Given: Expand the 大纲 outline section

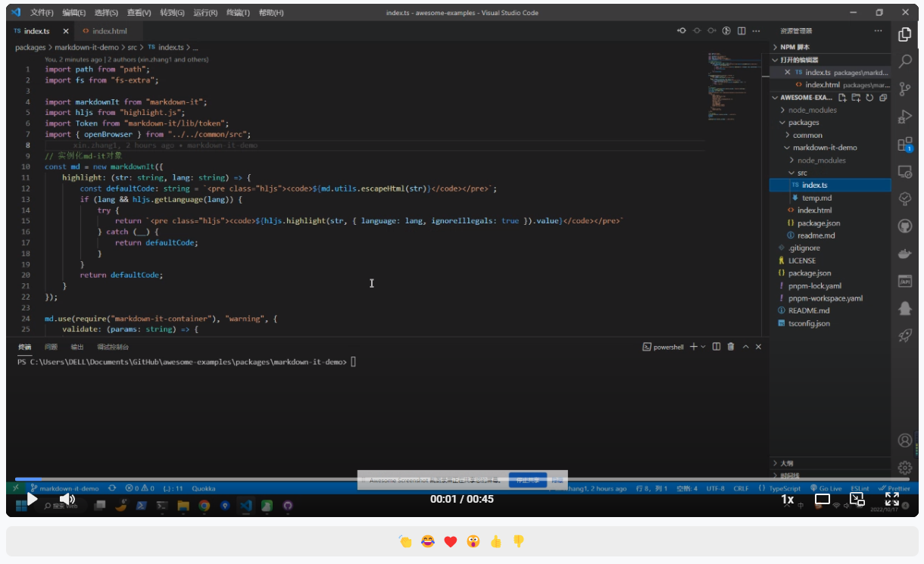Looking at the screenshot, I should pos(831,463).
